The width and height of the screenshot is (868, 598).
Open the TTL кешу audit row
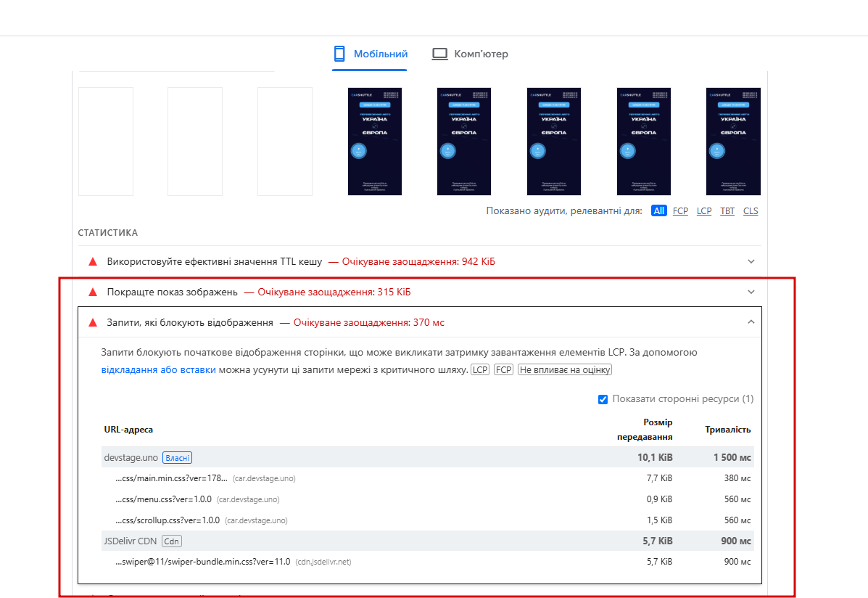pyautogui.click(x=420, y=261)
